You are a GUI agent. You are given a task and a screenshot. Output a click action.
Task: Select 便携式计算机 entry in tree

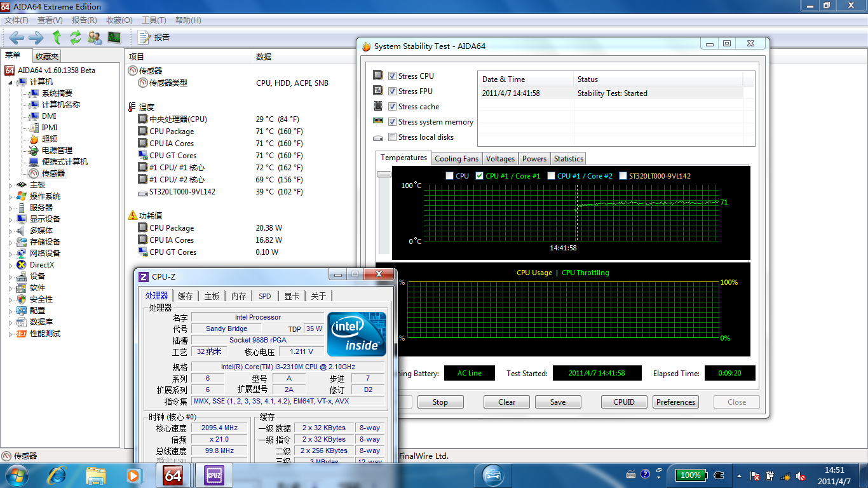[65, 162]
